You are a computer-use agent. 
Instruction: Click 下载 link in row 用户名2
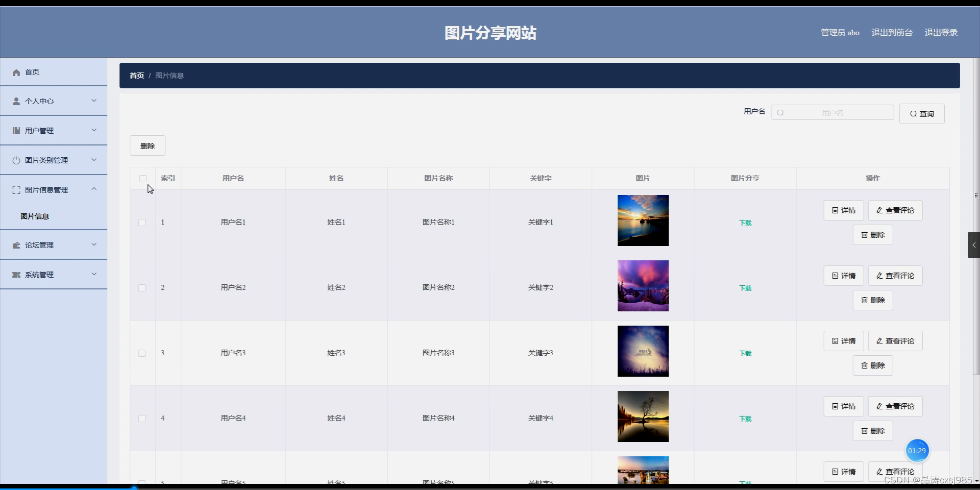(745, 288)
